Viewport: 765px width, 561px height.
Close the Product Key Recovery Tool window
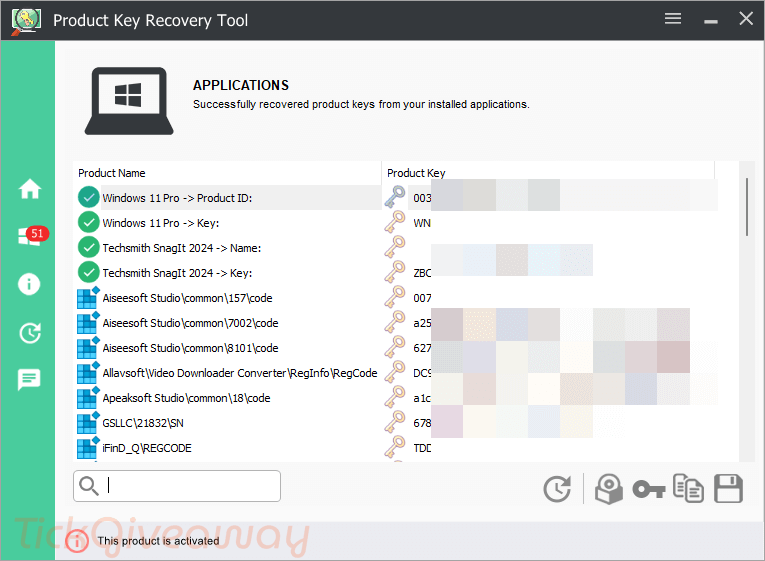746,19
